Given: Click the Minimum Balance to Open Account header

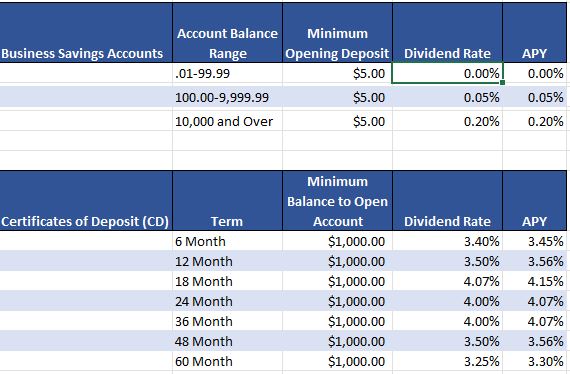Looking at the screenshot, I should [x=337, y=201].
